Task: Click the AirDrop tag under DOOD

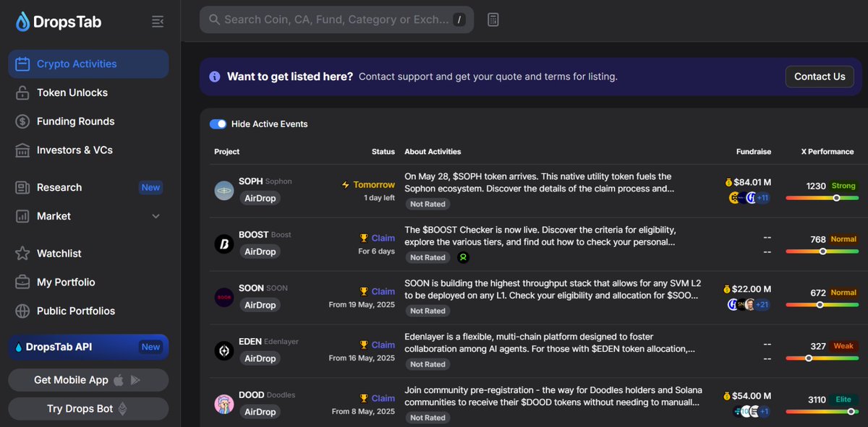Action: coord(260,412)
